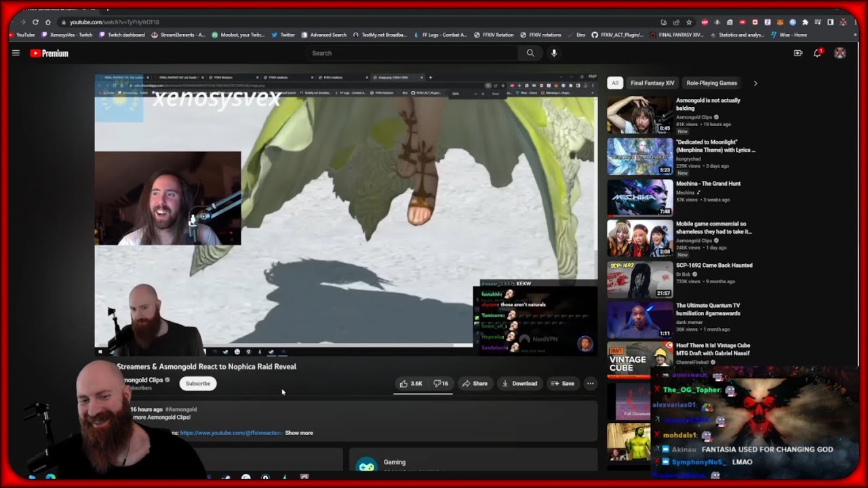
Task: Click the Download button
Action: point(519,384)
